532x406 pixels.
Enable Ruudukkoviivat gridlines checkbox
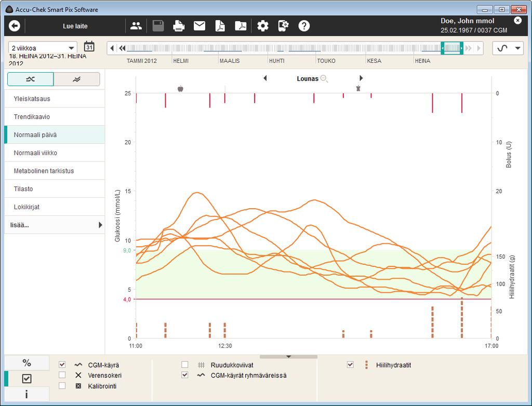(x=184, y=364)
